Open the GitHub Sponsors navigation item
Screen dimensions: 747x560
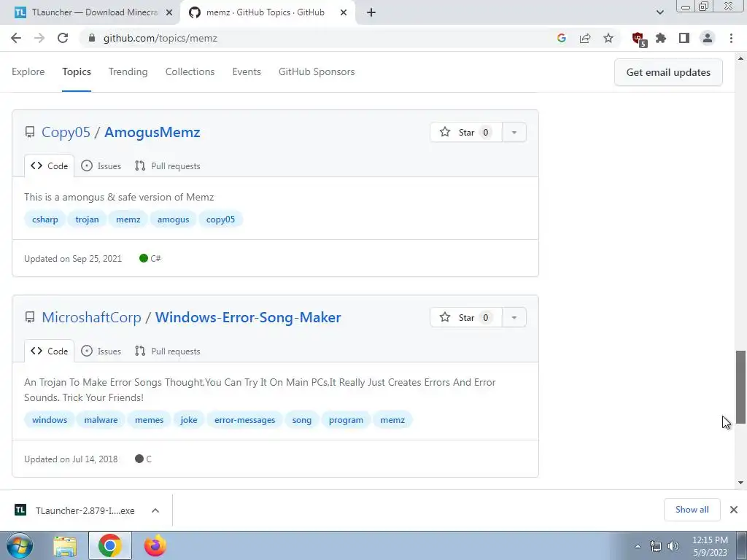(x=317, y=72)
